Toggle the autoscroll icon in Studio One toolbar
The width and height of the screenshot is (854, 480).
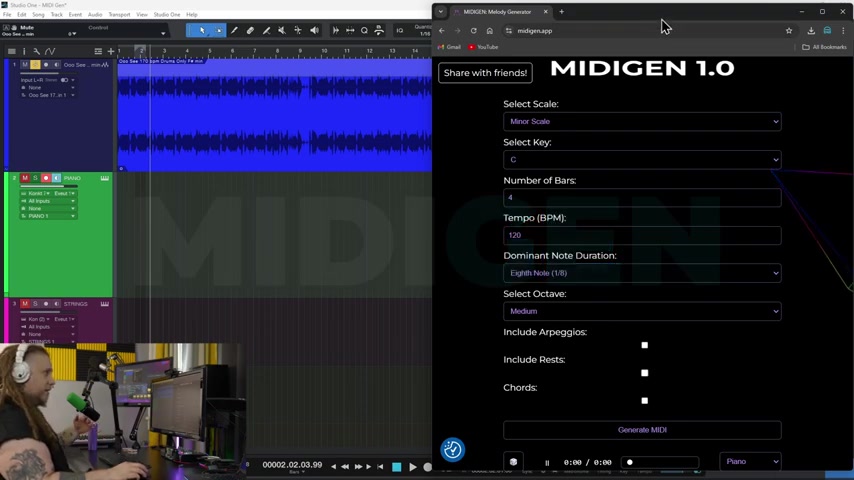pos(336,31)
